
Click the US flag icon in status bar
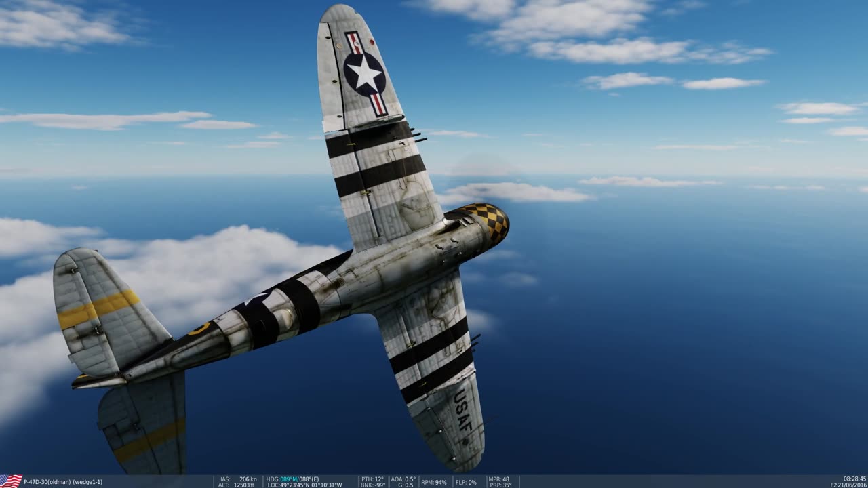tap(11, 481)
